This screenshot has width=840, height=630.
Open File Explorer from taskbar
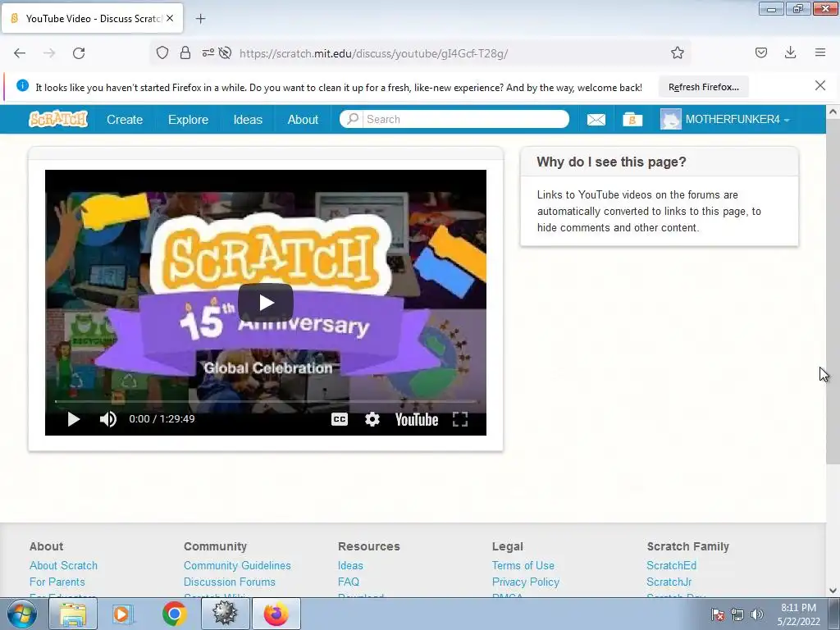pos(73,614)
